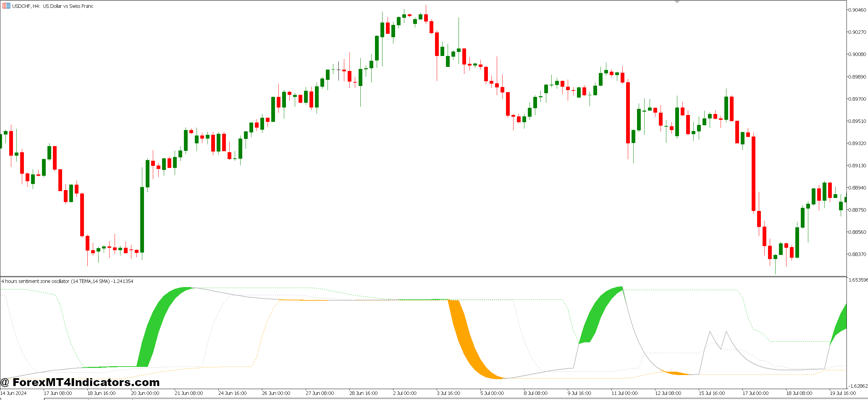Click the long red candle before 17 Jul
Image resolution: width=868 pixels, height=400 pixels.
point(753,174)
